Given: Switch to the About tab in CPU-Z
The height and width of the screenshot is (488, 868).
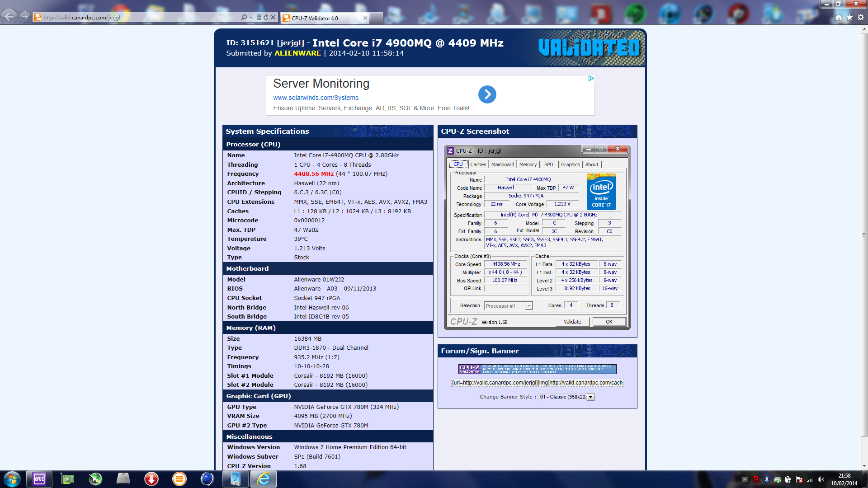Looking at the screenshot, I should 591,164.
